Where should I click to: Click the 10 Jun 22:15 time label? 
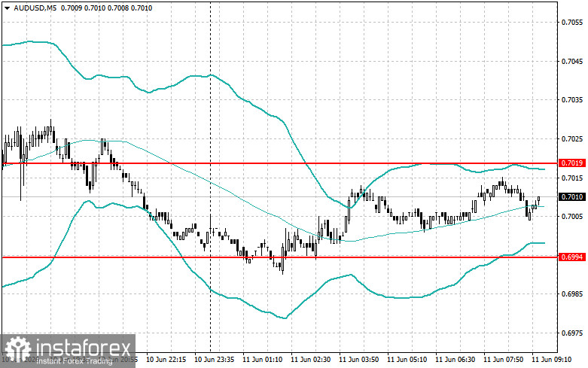tap(166, 360)
